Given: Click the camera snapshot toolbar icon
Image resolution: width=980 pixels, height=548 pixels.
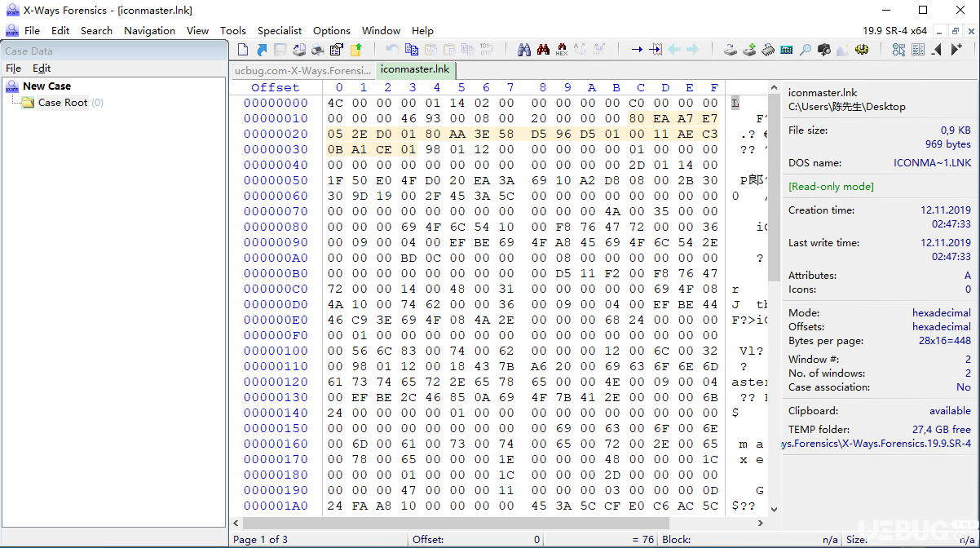Looking at the screenshot, I should (x=824, y=50).
